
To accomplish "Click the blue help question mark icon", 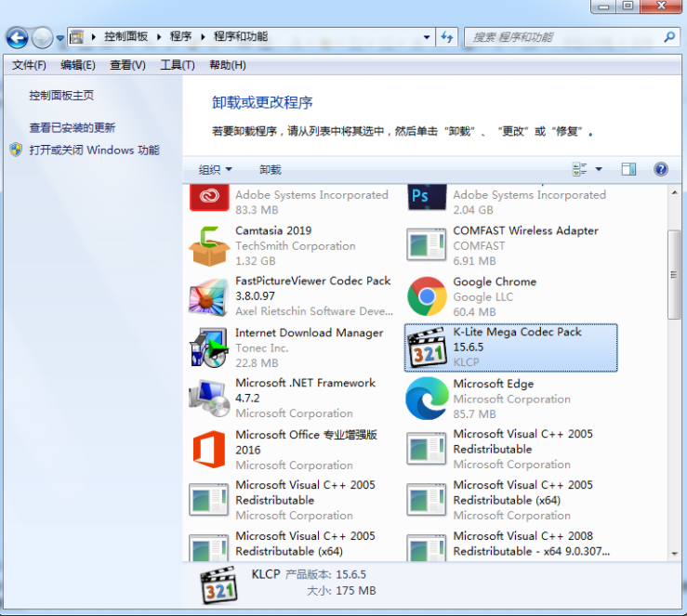I will point(661,169).
